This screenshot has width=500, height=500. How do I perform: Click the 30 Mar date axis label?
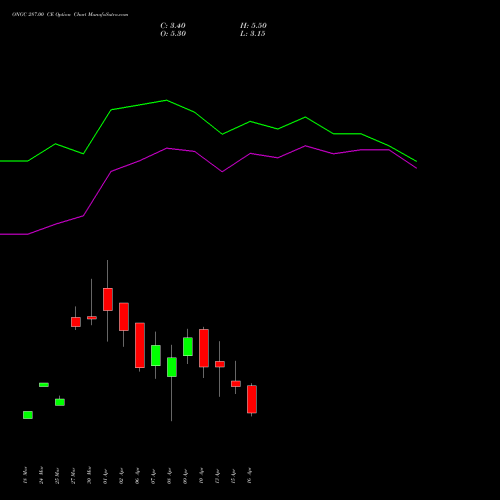(x=89, y=475)
